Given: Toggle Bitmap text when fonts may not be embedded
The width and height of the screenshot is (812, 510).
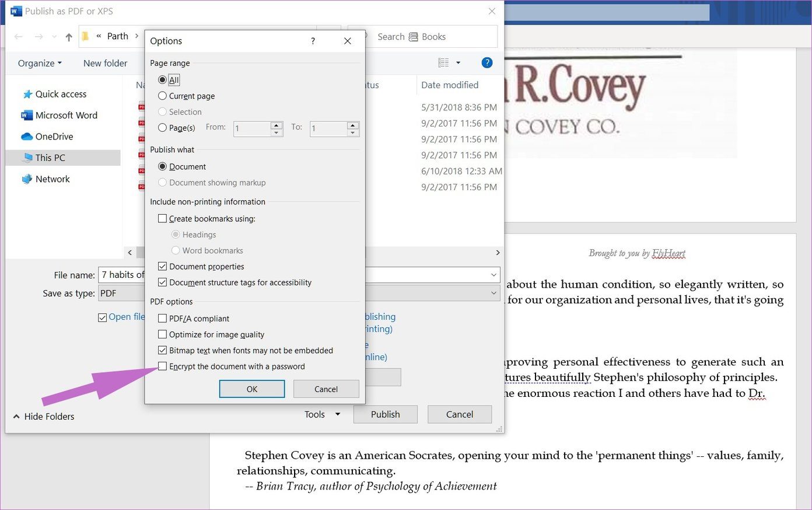Looking at the screenshot, I should pyautogui.click(x=163, y=351).
